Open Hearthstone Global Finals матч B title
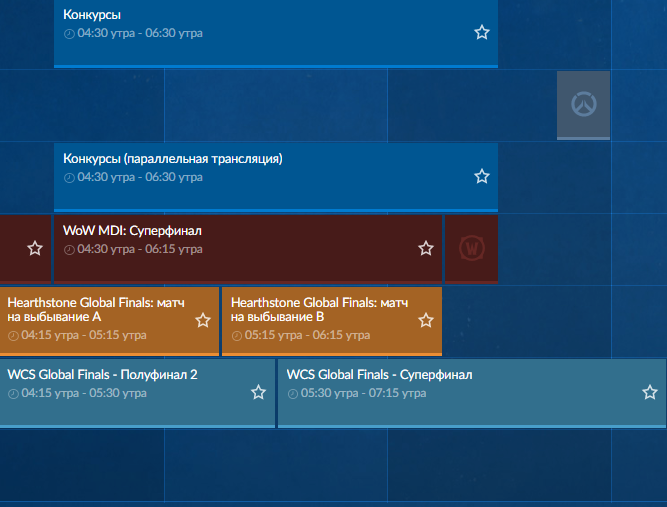This screenshot has height=507, width=667. click(319, 310)
